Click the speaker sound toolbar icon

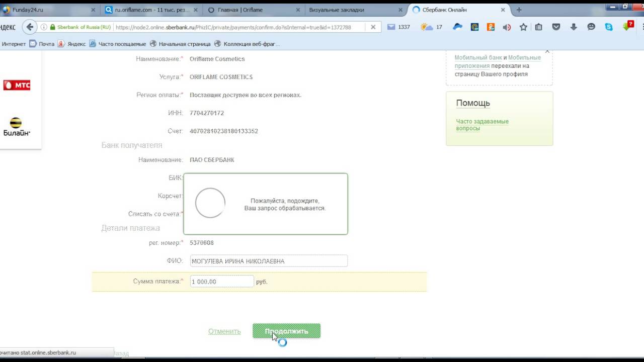(x=507, y=27)
